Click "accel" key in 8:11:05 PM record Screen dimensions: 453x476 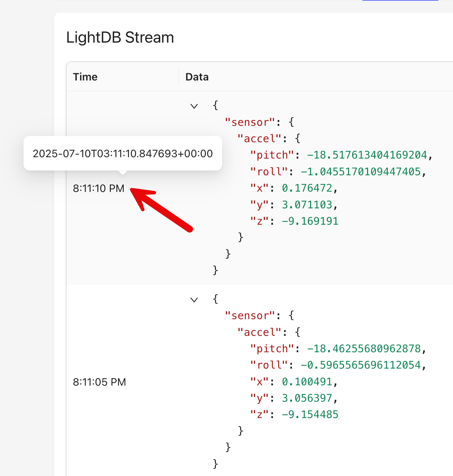pos(259,332)
